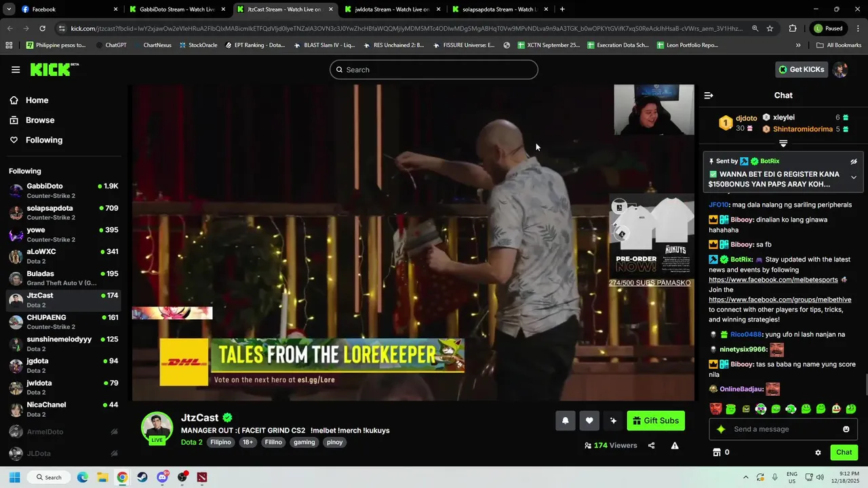Switch to solapsapdota Stream browser tab

point(500,9)
